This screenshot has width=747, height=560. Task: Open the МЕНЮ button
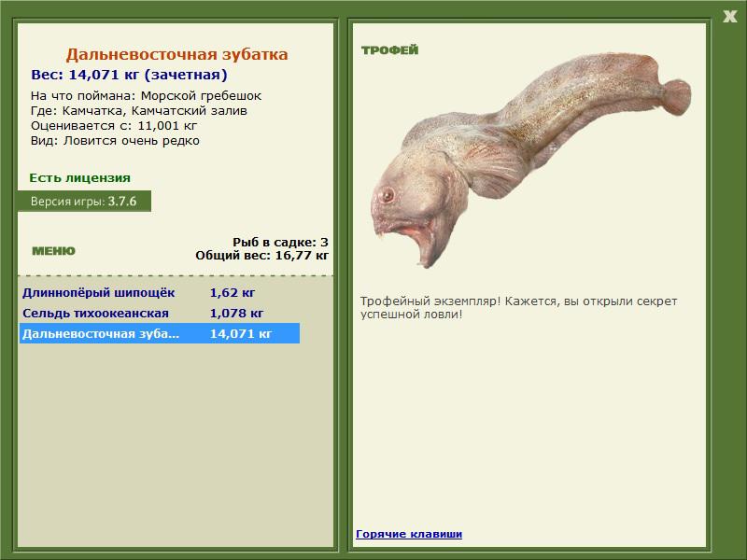[53, 251]
